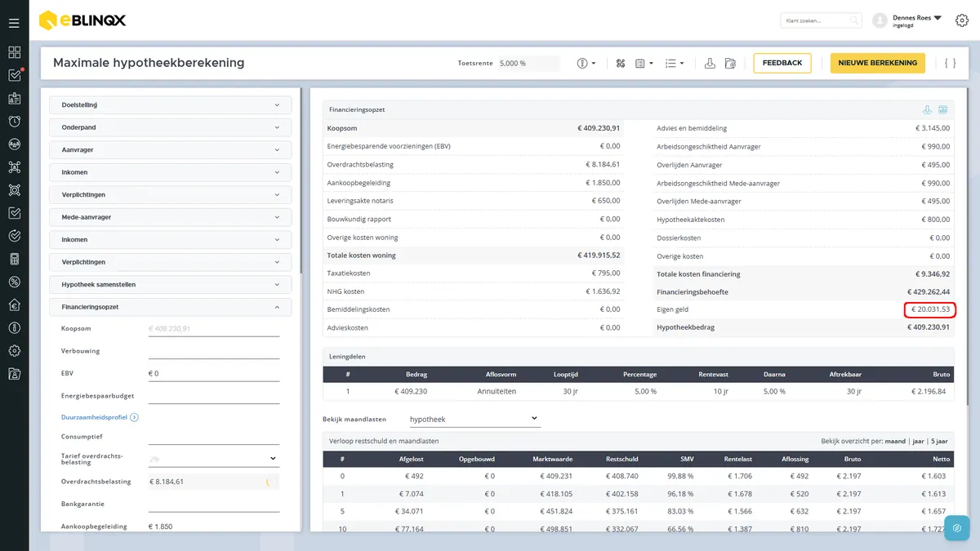
Task: Click the Toetsrente input field
Action: tap(528, 63)
